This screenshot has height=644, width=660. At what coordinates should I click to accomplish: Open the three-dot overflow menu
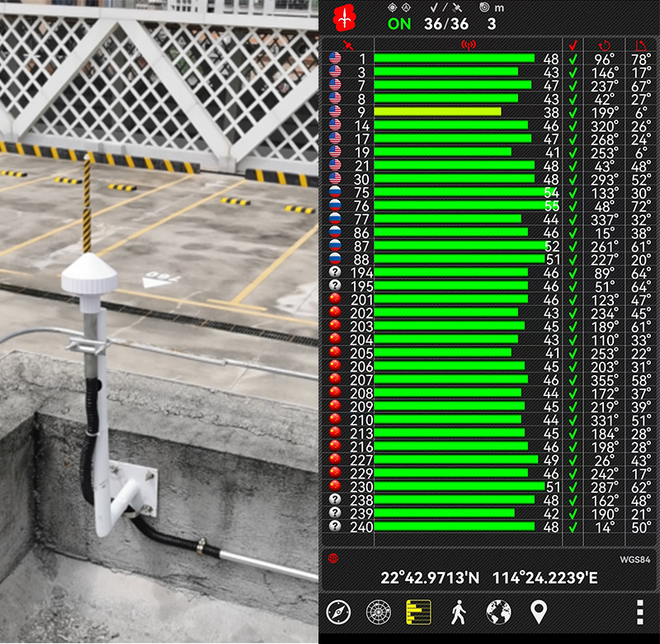click(x=640, y=612)
